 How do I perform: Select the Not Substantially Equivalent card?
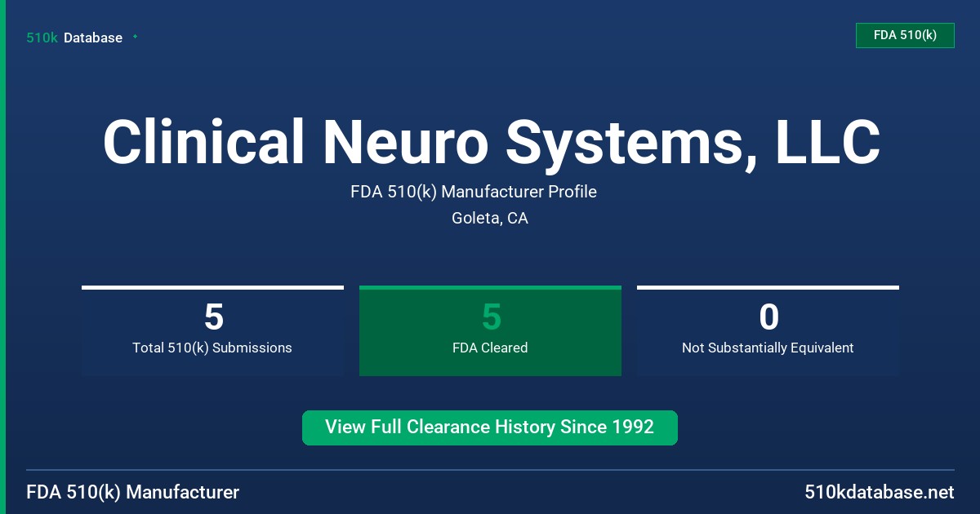click(x=768, y=330)
